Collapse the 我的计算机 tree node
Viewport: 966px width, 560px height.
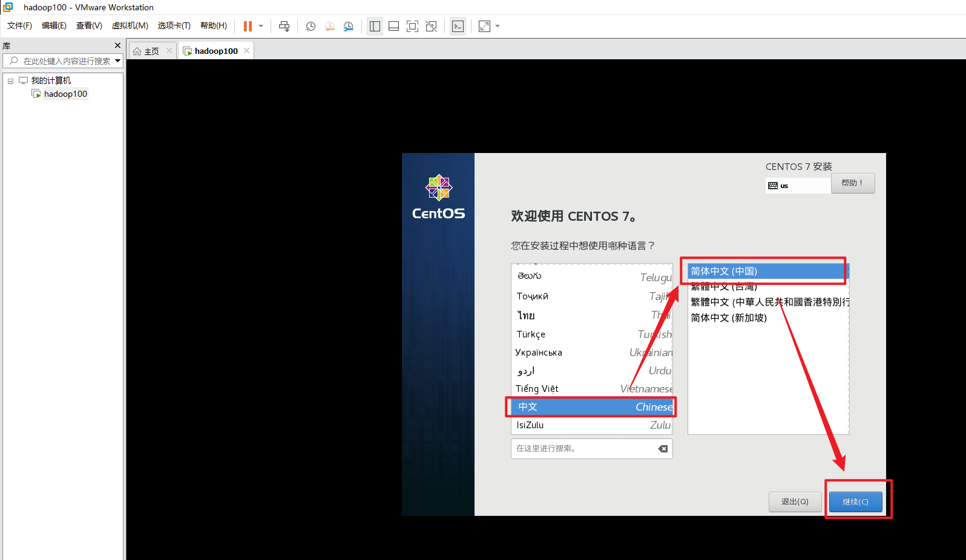10,81
